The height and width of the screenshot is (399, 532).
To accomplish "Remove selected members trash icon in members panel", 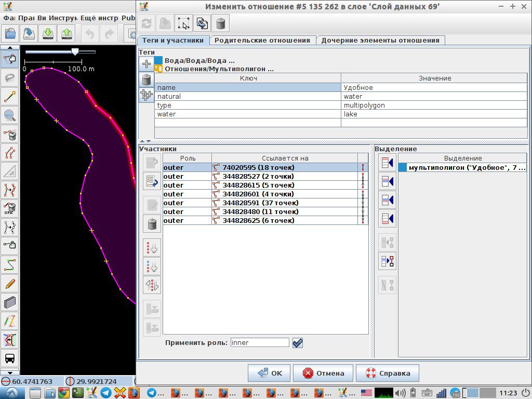I will [152, 224].
